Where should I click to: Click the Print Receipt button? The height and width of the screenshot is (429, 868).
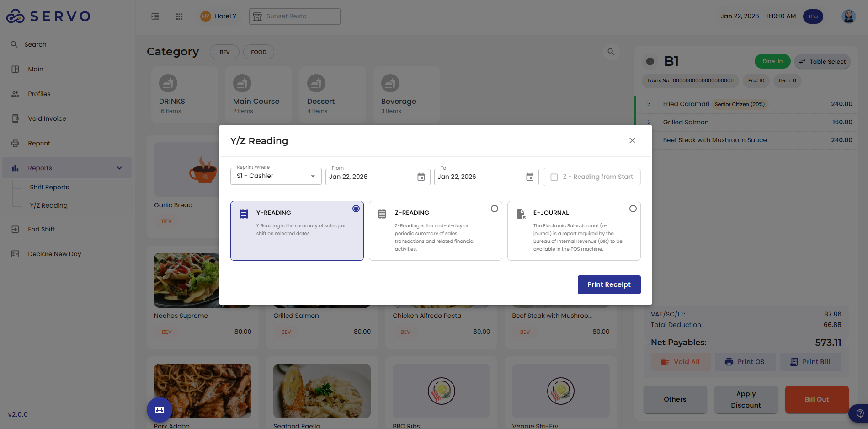click(x=609, y=284)
